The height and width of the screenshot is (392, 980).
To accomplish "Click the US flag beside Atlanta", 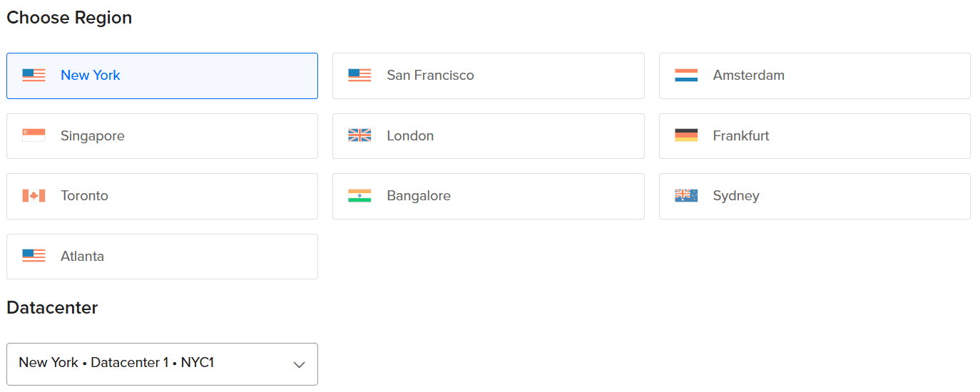I will coord(34,256).
